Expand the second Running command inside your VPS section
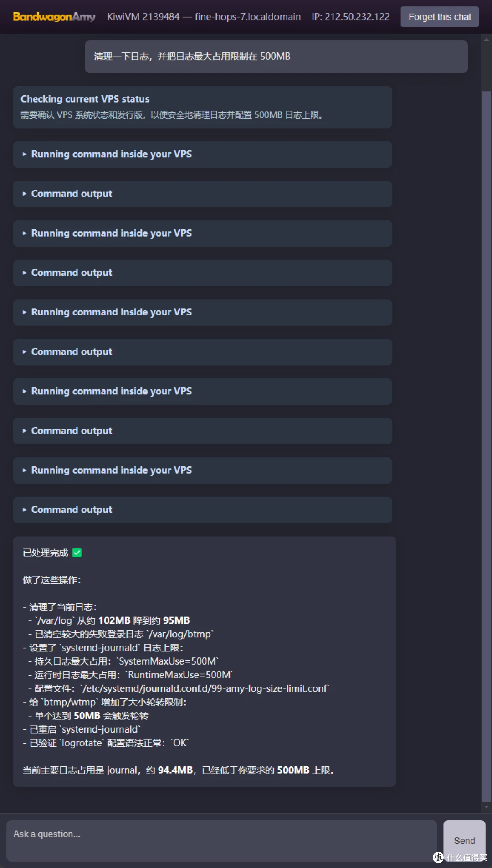The image size is (492, 868). pos(202,233)
